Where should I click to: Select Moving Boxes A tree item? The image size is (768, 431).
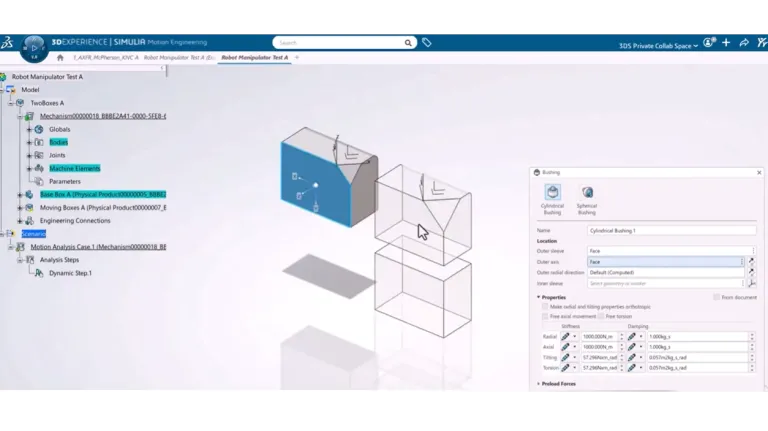[x=103, y=208]
